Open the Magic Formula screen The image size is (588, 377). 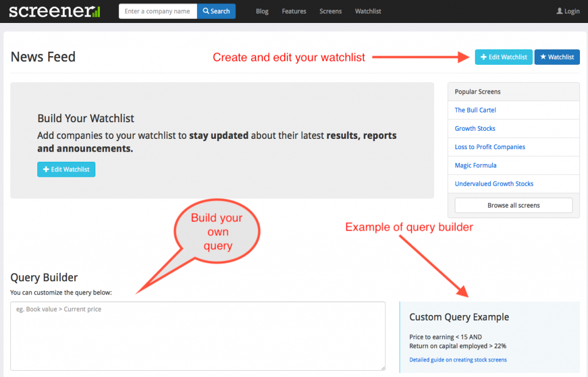point(475,165)
